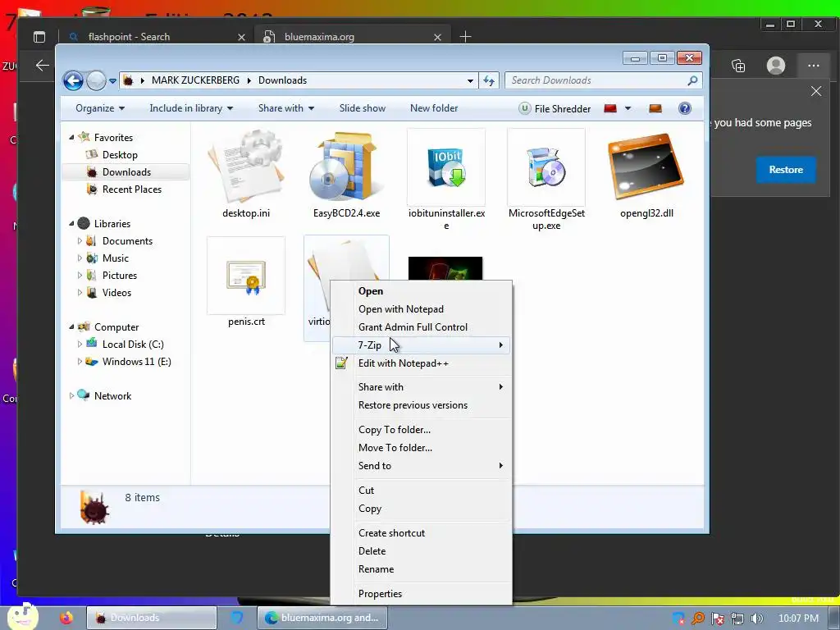
Task: Toggle the preview pane toolbar icon
Action: tap(655, 108)
